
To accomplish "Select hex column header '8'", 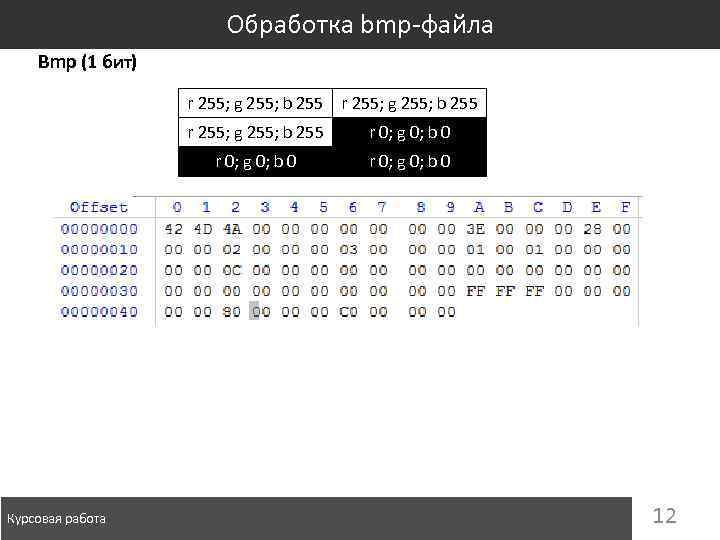I will (421, 208).
